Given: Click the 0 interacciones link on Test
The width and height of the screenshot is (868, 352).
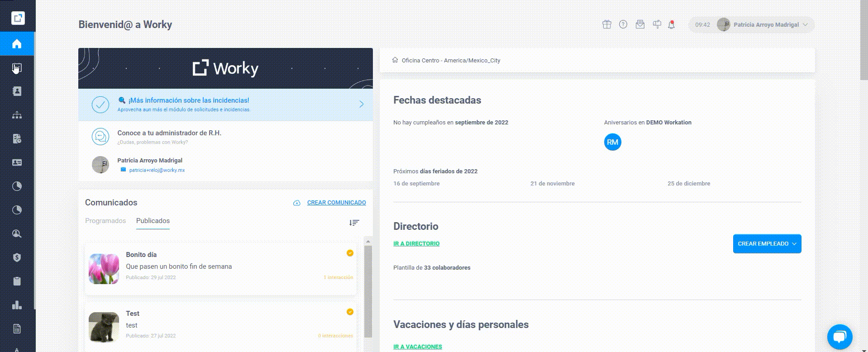Looking at the screenshot, I should tap(335, 336).
